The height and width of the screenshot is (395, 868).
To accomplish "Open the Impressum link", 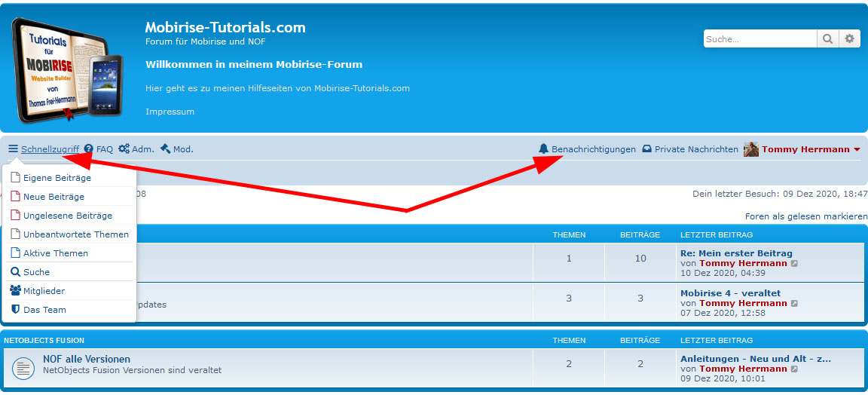I will pos(170,112).
